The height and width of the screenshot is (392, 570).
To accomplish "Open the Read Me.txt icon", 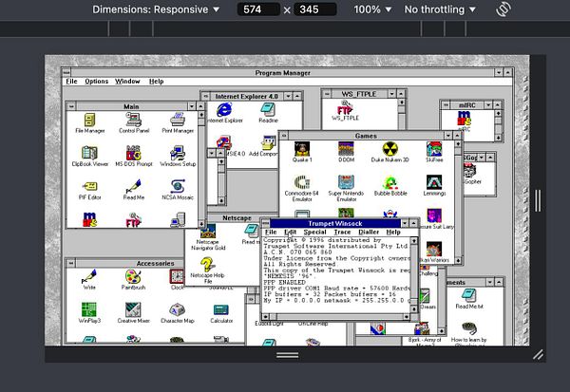I will (x=469, y=299).
